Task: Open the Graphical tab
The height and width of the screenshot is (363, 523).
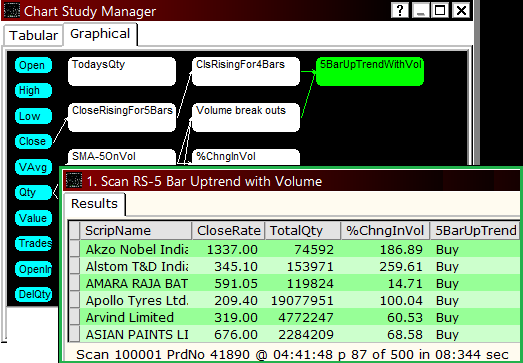Action: tap(100, 34)
